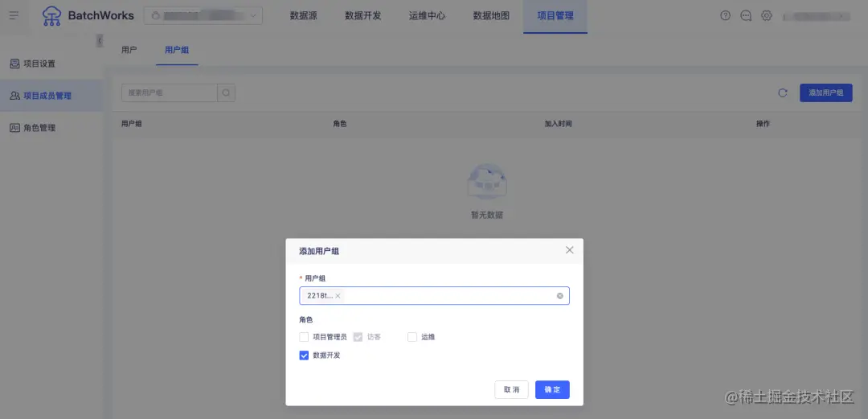Select the 项目管理 top menu
This screenshot has width=868, height=419.
(x=555, y=16)
